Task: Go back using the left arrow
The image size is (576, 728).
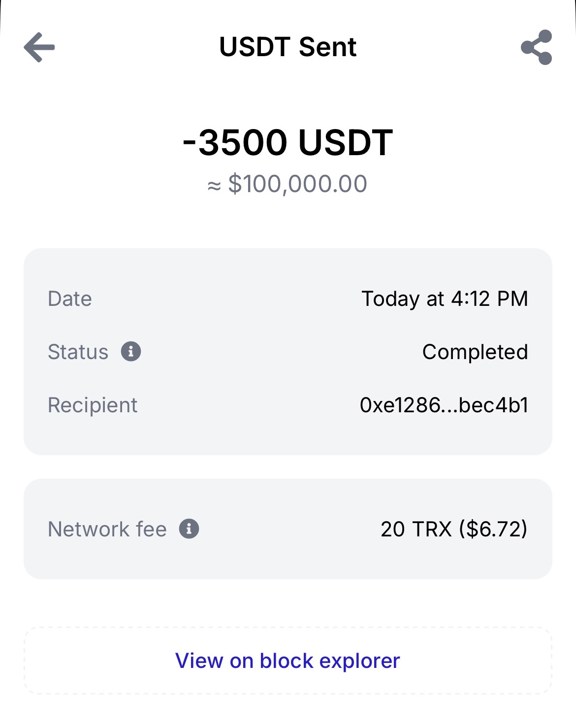Action: coord(39,47)
